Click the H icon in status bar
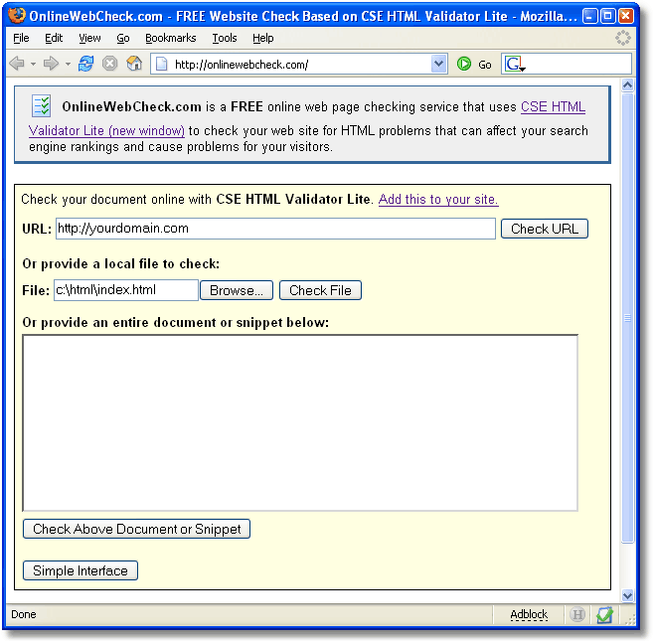Screen dimensions: 654x644 (x=577, y=614)
